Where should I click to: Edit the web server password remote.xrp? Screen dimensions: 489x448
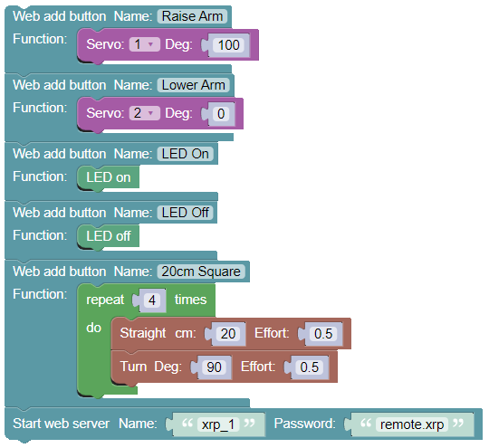[x=412, y=424]
